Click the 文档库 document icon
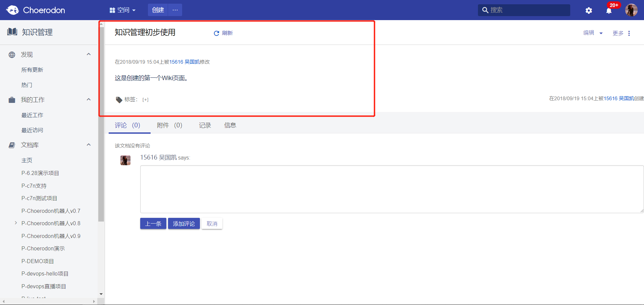The height and width of the screenshot is (305, 644). point(12,145)
